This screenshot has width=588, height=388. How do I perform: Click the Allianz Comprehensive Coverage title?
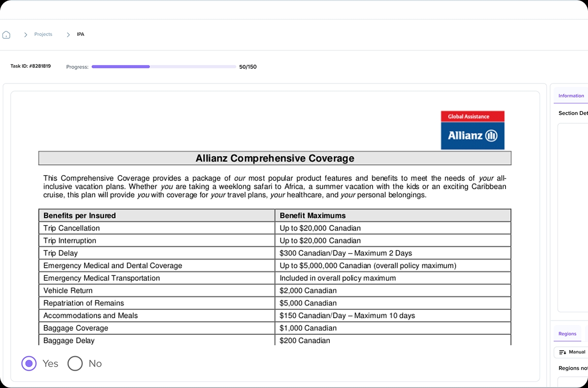coord(275,158)
